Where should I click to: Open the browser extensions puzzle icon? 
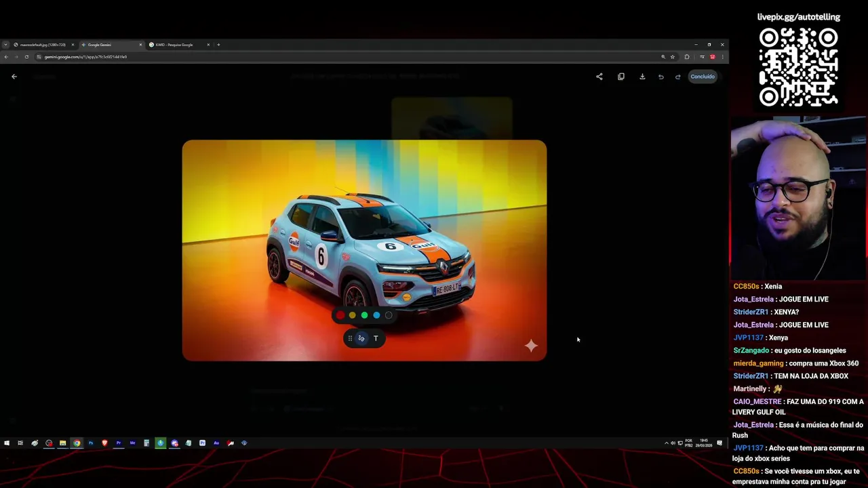click(x=687, y=57)
